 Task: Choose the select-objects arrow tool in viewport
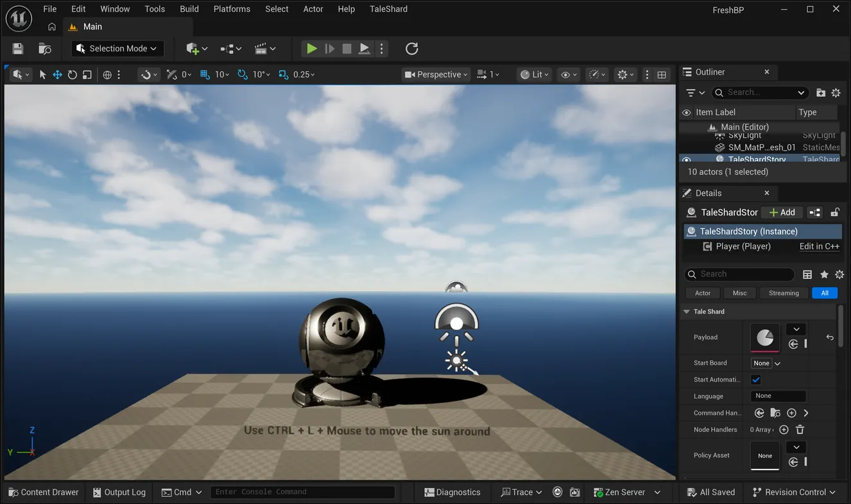42,74
